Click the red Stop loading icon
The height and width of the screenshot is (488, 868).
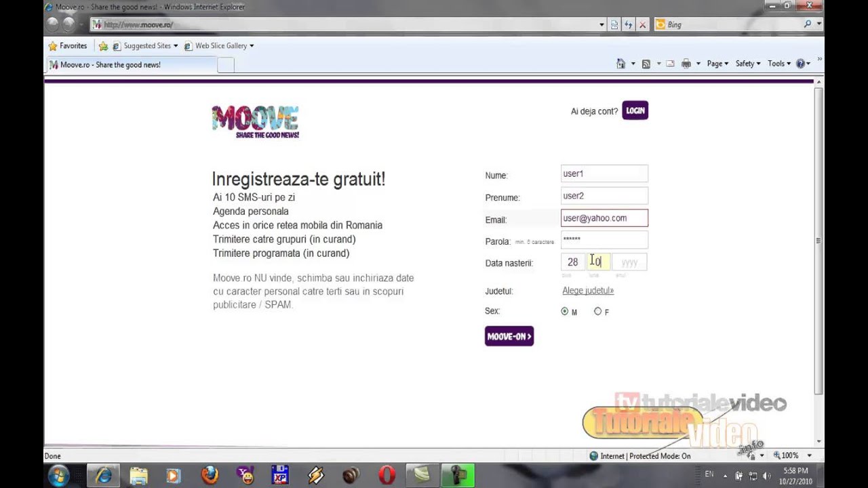click(642, 24)
